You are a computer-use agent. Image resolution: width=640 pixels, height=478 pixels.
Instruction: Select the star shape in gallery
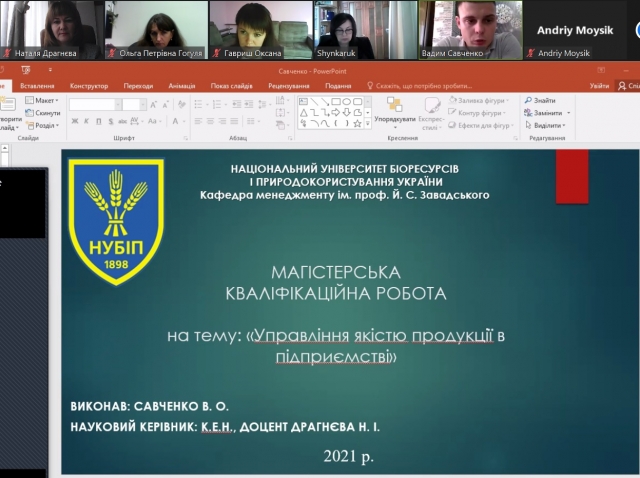(x=357, y=123)
